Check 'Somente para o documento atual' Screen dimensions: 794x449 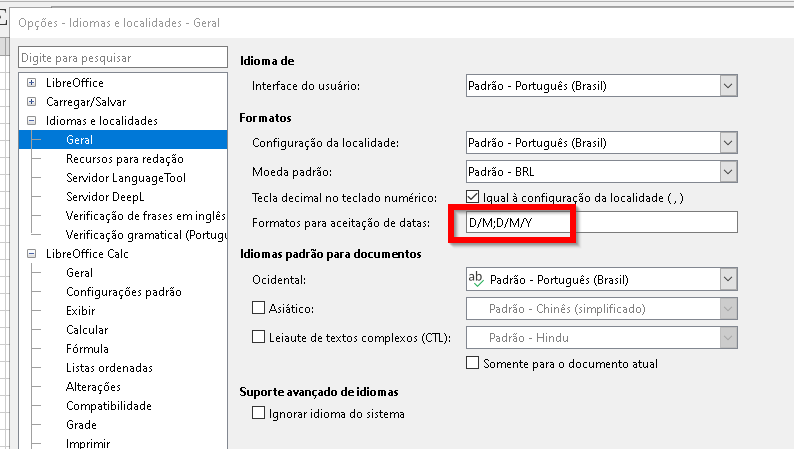coord(473,364)
